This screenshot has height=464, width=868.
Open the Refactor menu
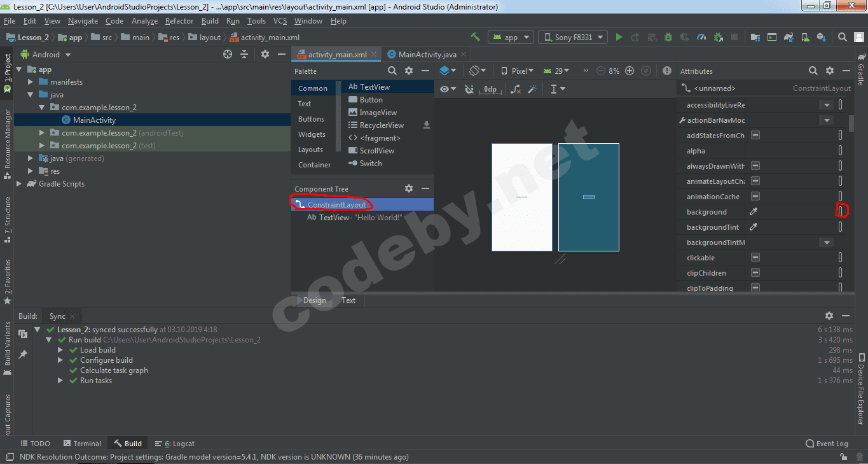[179, 21]
